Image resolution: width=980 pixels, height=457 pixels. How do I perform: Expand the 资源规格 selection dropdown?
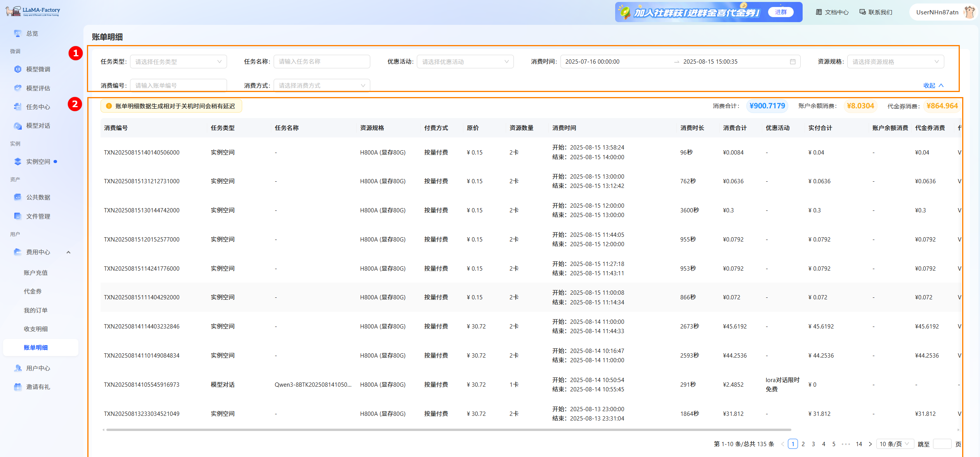(x=895, y=62)
